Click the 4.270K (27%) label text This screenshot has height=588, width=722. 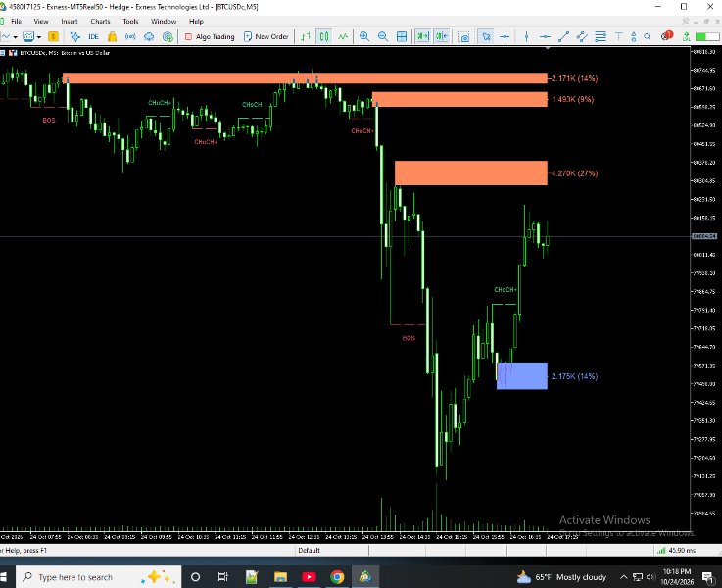point(574,173)
